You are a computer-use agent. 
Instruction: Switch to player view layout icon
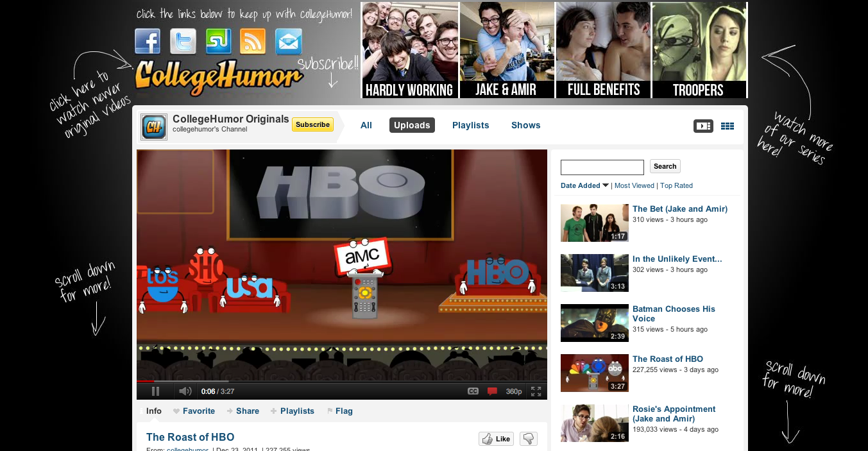pyautogui.click(x=703, y=126)
